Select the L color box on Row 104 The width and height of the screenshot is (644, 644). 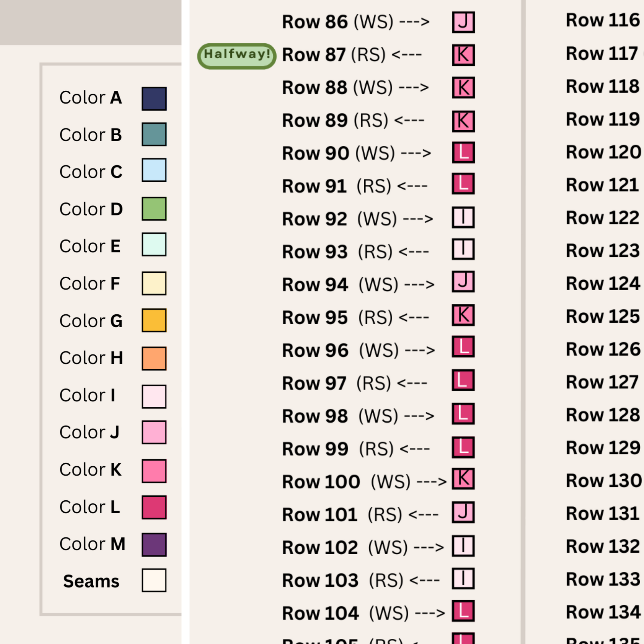(463, 611)
